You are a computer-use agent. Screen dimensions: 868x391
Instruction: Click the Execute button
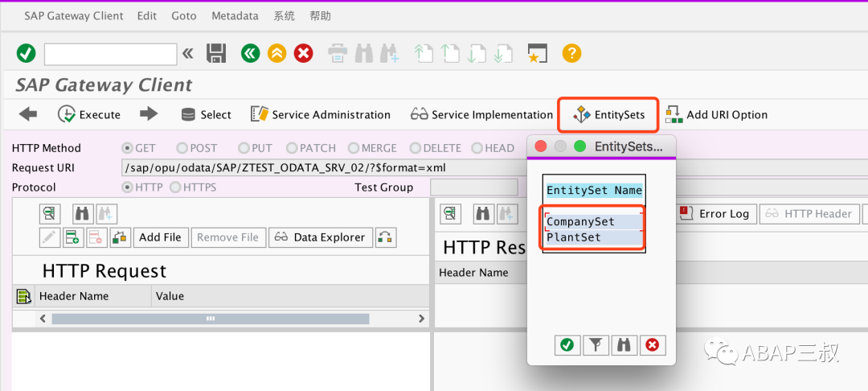[89, 114]
